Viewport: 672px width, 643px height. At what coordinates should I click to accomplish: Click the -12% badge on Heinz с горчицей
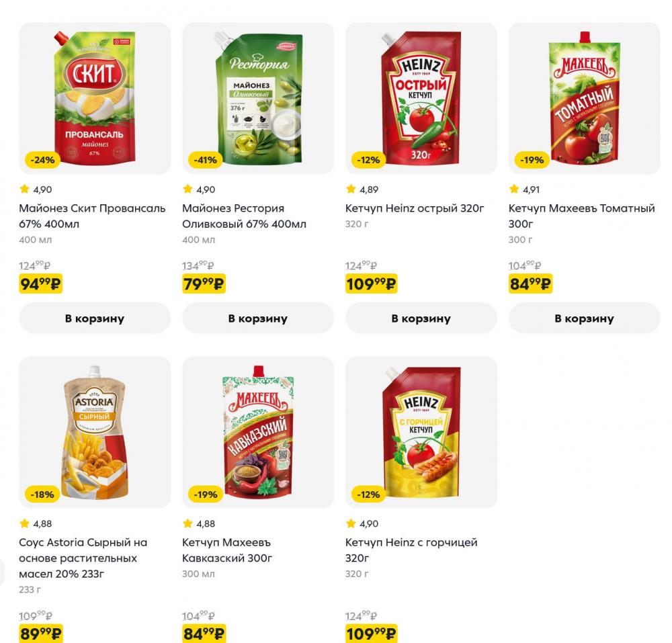pos(368,495)
